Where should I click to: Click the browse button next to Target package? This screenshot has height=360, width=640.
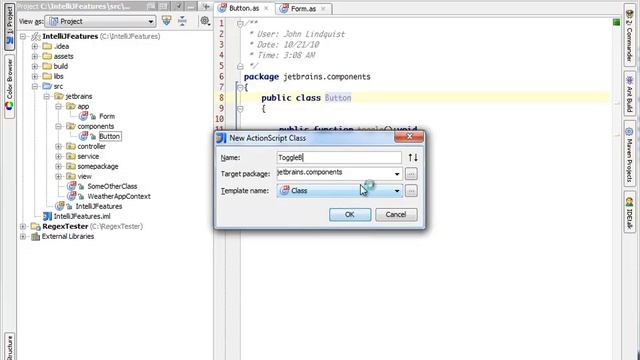click(411, 174)
